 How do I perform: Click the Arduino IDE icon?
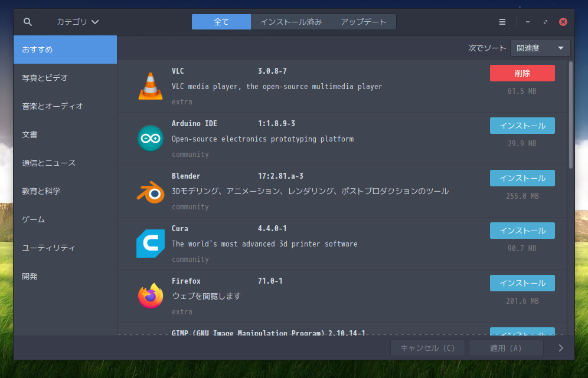[151, 139]
